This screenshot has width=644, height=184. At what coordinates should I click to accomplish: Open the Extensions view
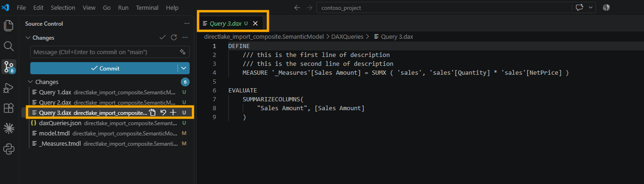coord(9,108)
